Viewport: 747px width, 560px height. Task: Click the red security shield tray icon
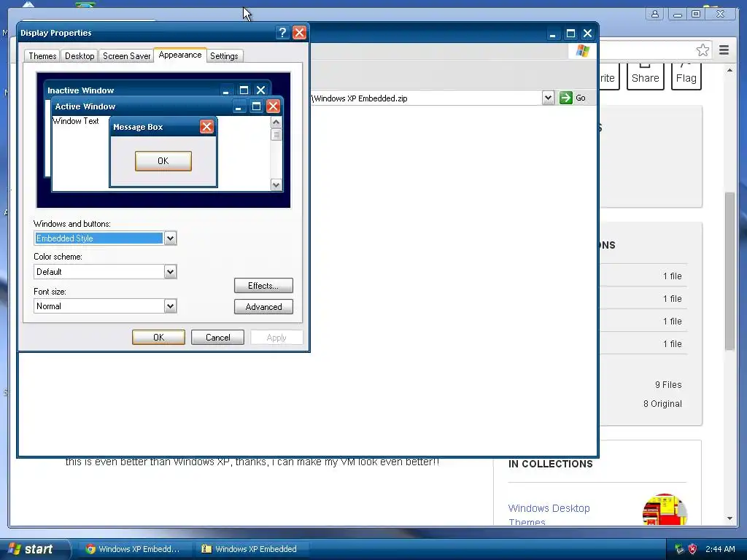coord(693,549)
